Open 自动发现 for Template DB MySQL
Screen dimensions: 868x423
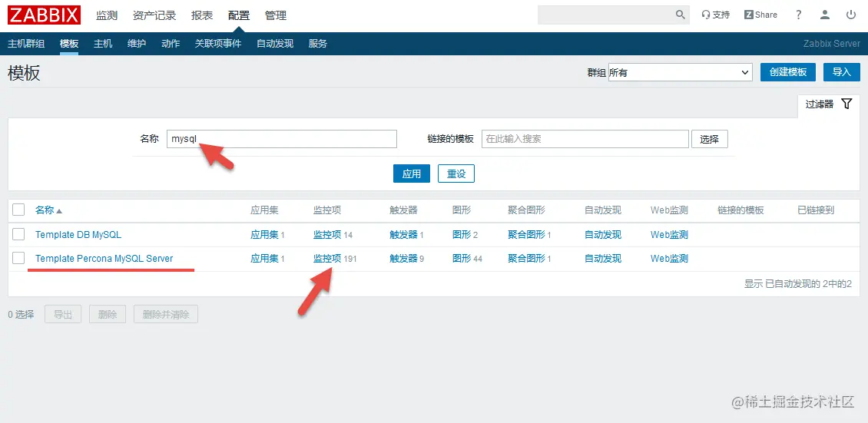[603, 234]
